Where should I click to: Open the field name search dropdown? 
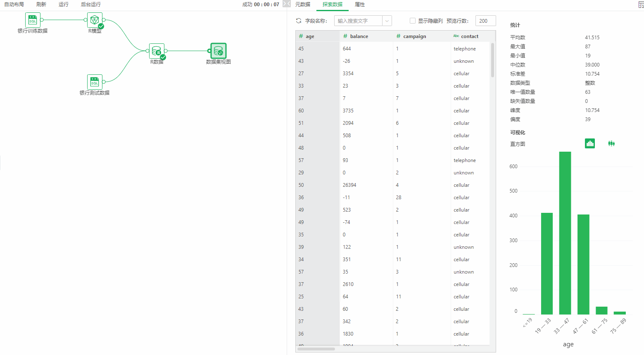pos(386,20)
